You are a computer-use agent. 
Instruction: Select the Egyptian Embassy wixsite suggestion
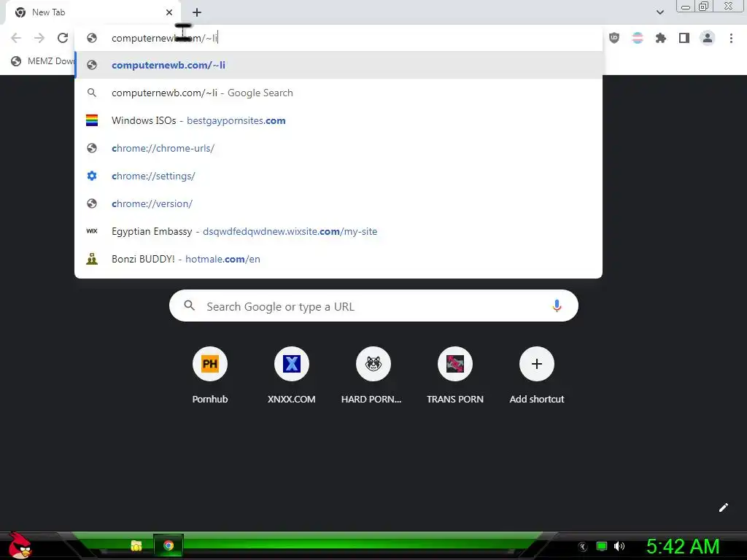338,231
